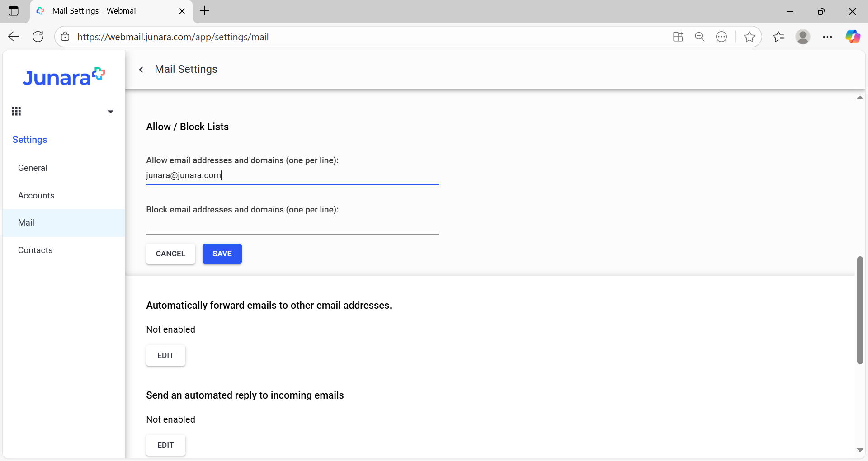Open the address bar ellipsis circle icon

[722, 37]
